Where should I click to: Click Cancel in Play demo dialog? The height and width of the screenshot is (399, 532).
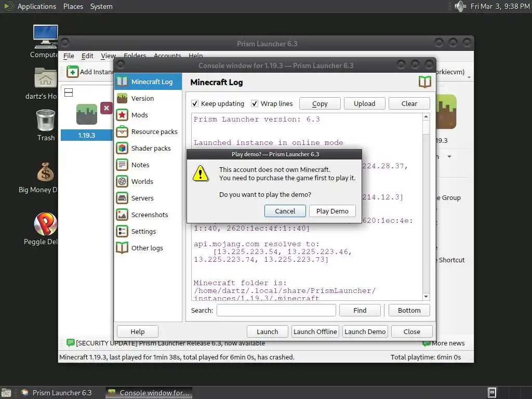(285, 211)
